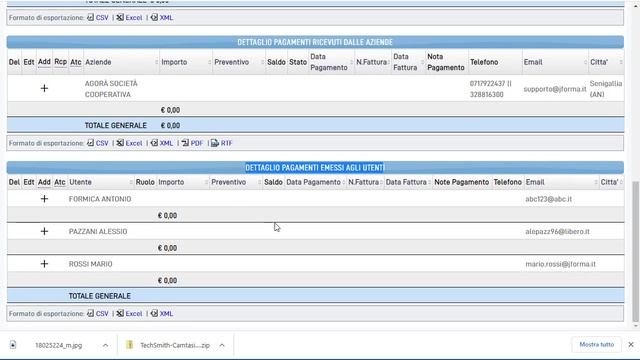Viewport: 640px width, 360px height.
Task: Click TOTALE GENERALE row of utenti table
Action: 315,296
